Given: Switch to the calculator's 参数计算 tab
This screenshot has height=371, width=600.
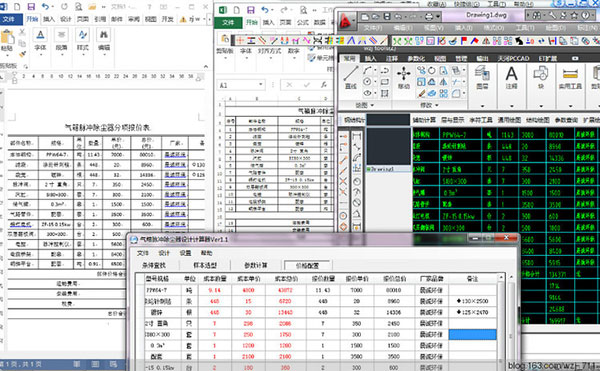Looking at the screenshot, I should pos(256,265).
